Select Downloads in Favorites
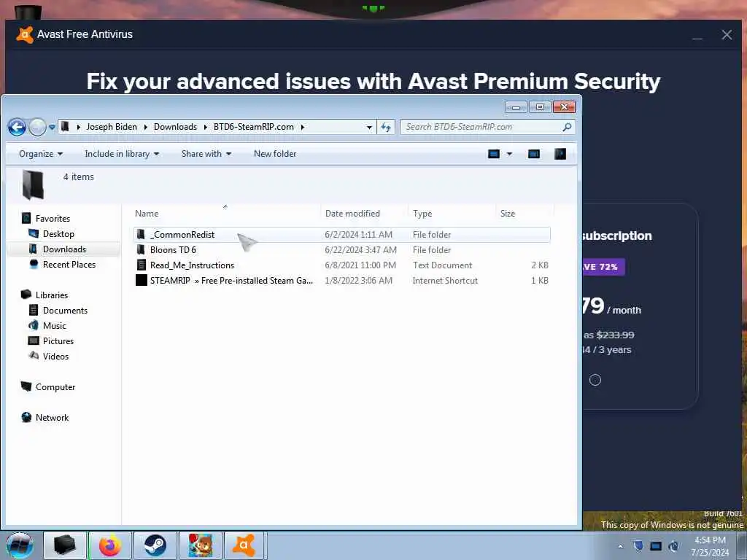 pyautogui.click(x=64, y=249)
